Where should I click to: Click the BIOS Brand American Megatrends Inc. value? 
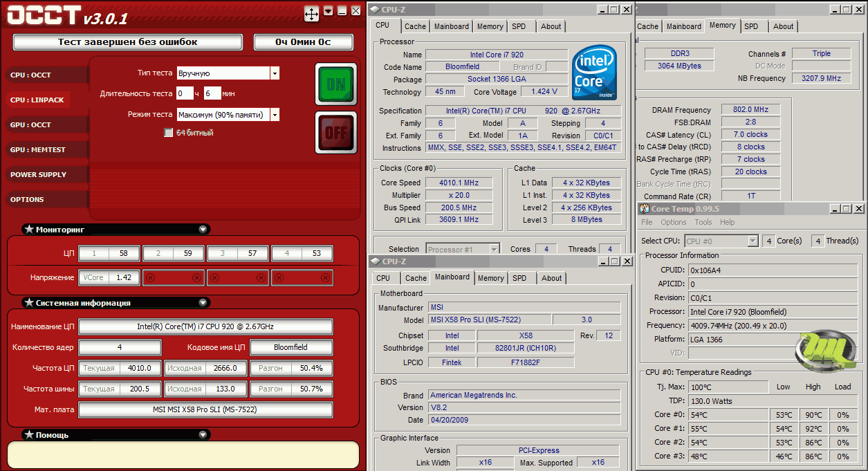point(524,396)
